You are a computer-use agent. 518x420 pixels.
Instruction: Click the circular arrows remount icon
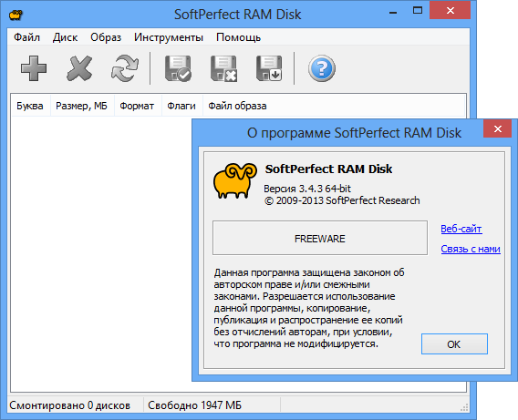click(125, 68)
